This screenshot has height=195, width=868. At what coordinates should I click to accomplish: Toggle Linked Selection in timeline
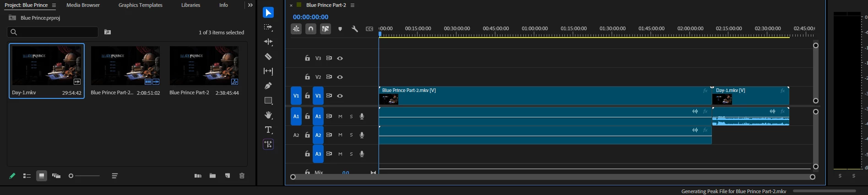point(325,29)
